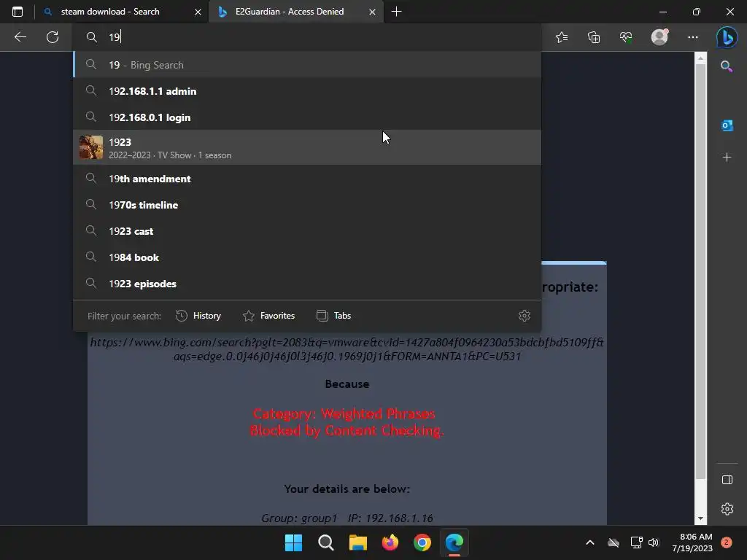
Task: Open volume control tray icon
Action: click(x=654, y=542)
